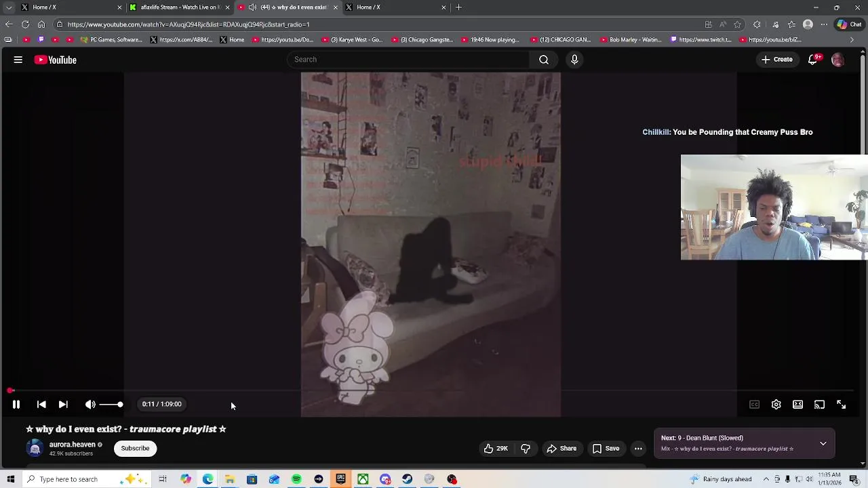The width and height of the screenshot is (868, 488).
Task: Open the YouTube guide hamburger menu
Action: pyautogui.click(x=18, y=60)
